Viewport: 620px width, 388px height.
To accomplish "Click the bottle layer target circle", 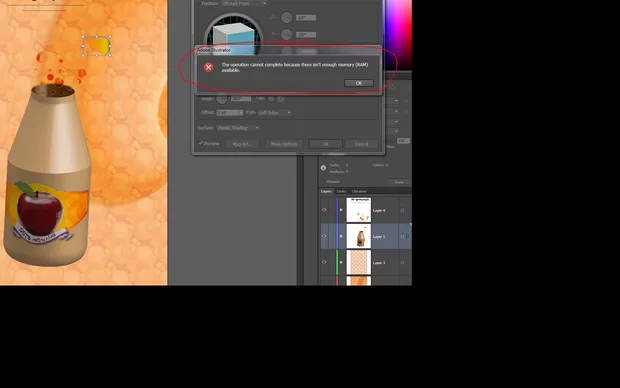I will pos(402,236).
